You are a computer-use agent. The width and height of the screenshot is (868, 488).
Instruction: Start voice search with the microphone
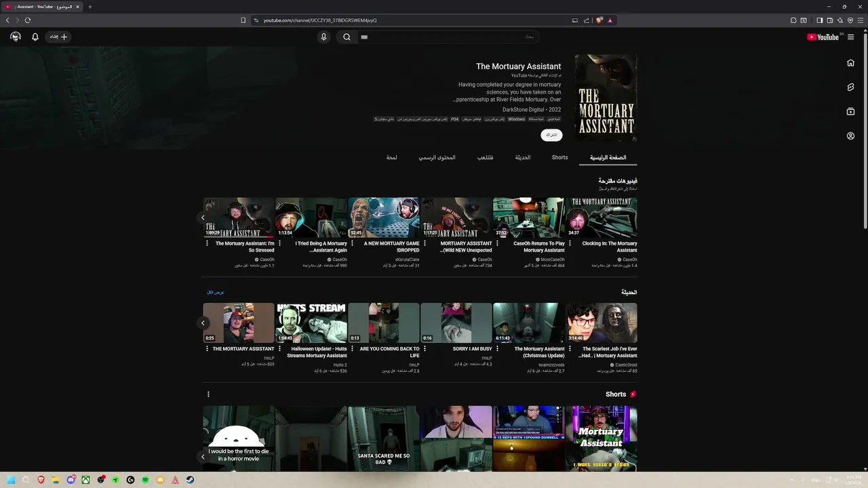click(x=323, y=37)
